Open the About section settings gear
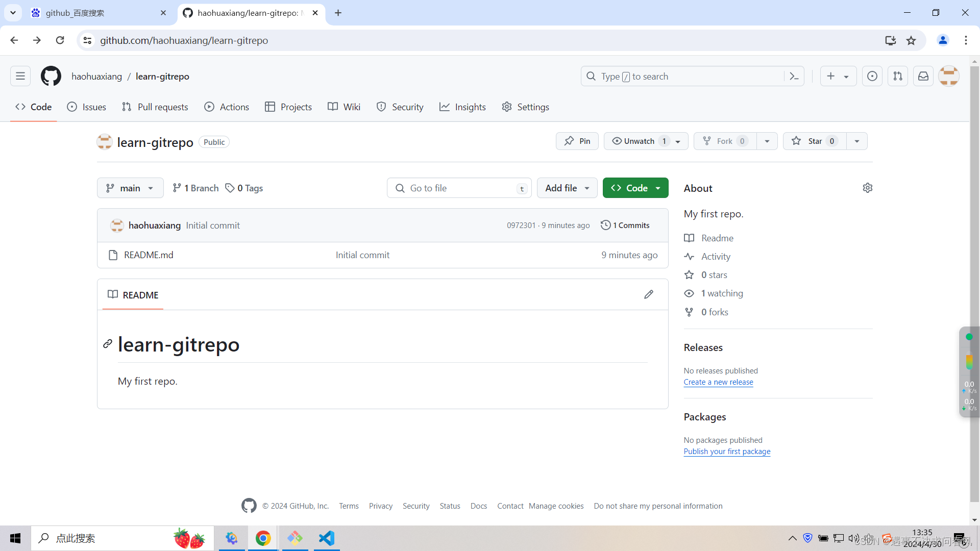 point(868,188)
